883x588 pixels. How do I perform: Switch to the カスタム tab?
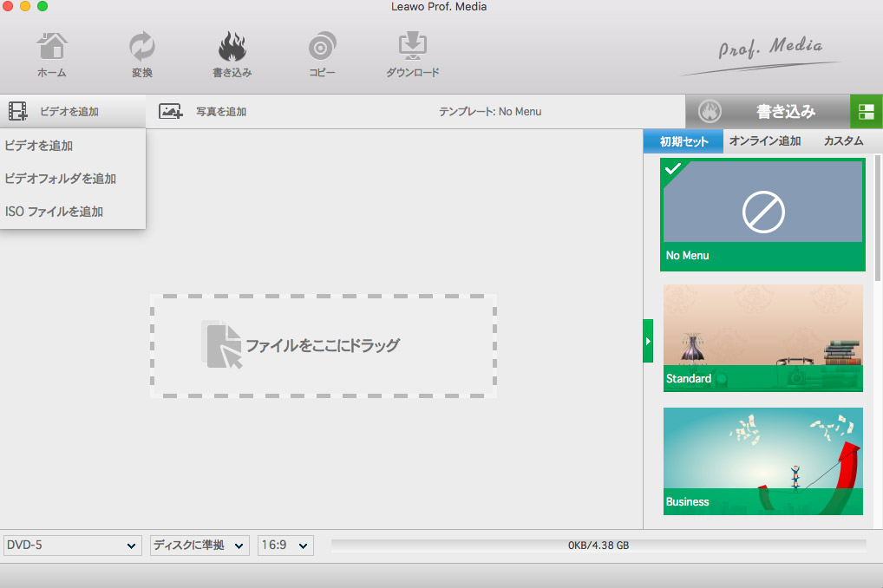pos(843,141)
